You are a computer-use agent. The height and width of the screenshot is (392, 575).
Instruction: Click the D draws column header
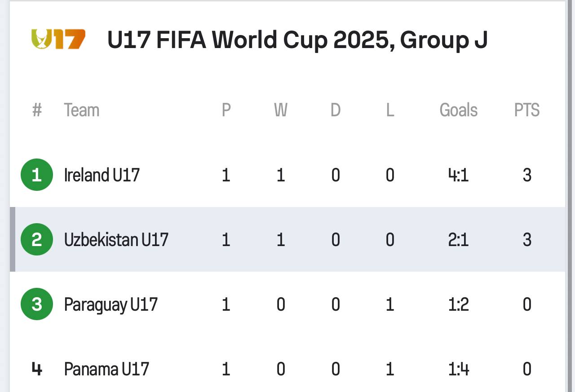(336, 110)
